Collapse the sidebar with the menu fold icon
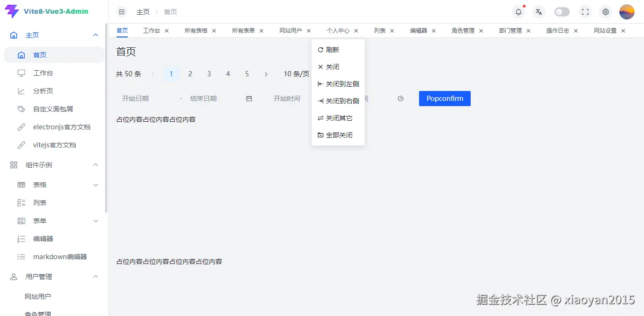 122,12
